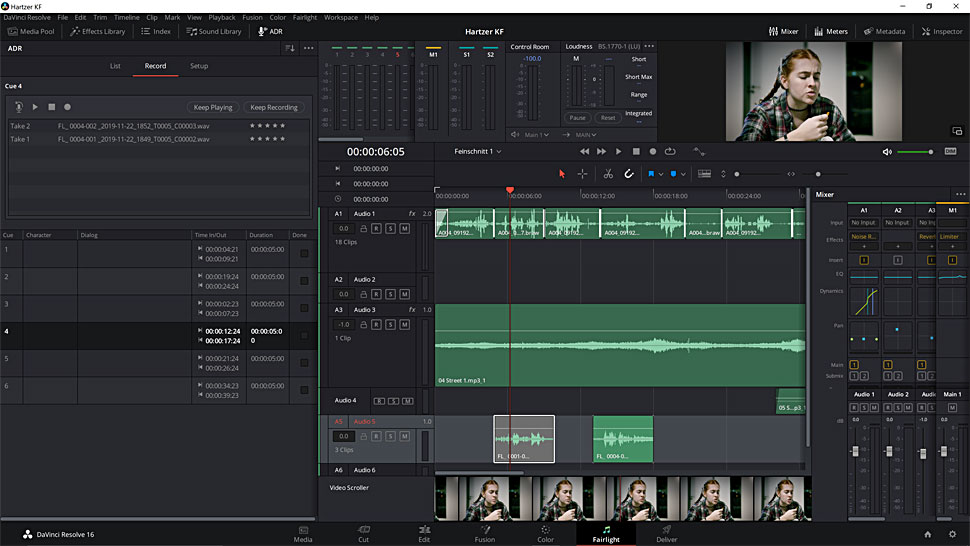Stop the ADR cue playback
Screen dimensions: 970x546
[52, 107]
